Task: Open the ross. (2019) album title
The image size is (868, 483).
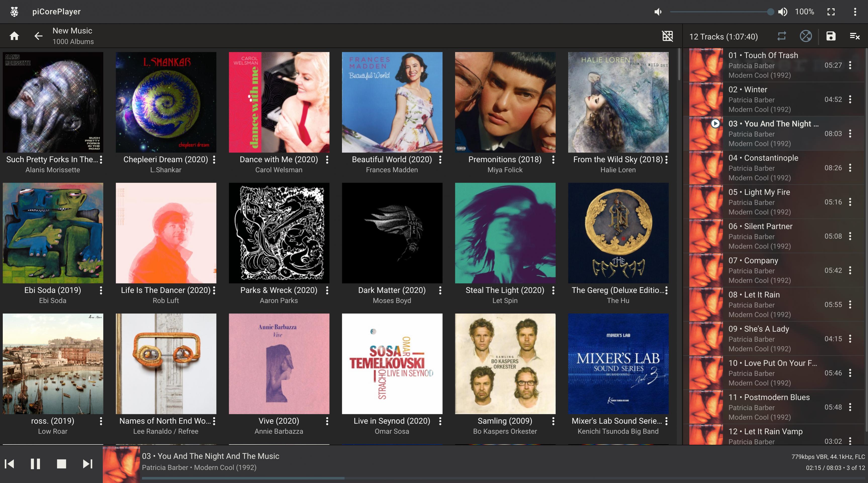Action: [x=53, y=421]
